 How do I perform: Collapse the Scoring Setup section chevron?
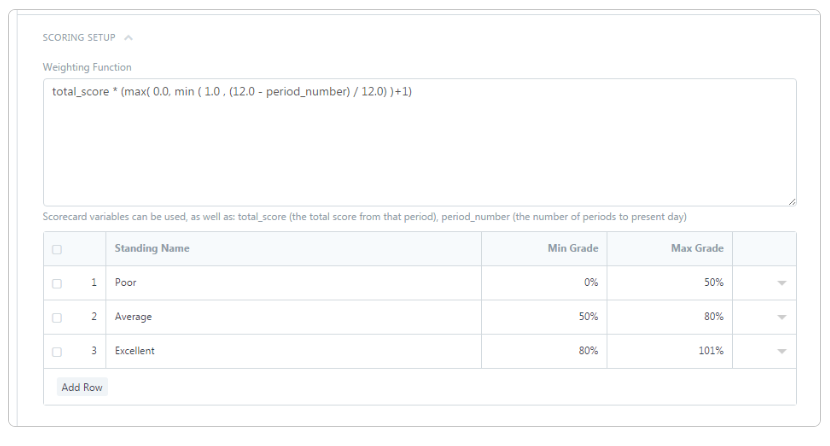pos(128,38)
